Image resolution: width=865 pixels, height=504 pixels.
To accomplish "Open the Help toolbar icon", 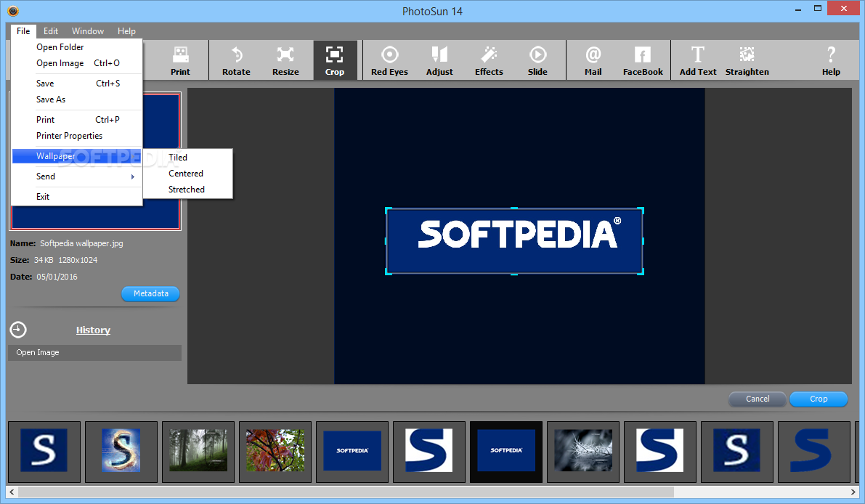I will click(x=831, y=61).
